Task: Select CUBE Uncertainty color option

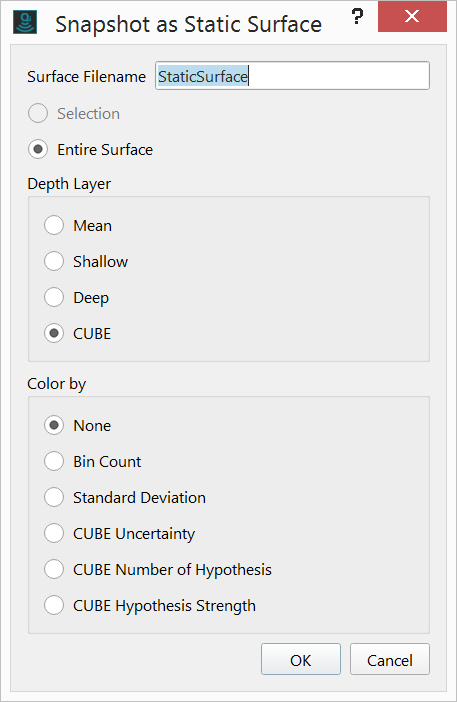Action: 120,533
